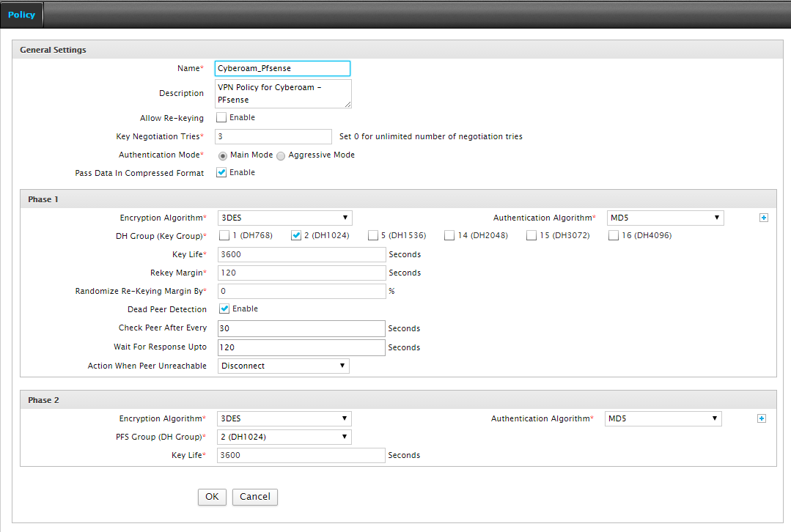Viewport: 791px width, 532px height.
Task: Click the 'Phase 2' section heading
Action: point(43,400)
